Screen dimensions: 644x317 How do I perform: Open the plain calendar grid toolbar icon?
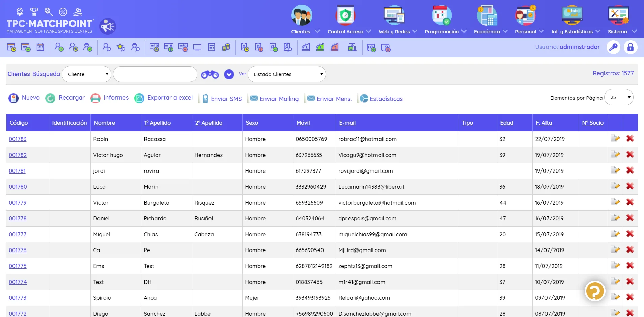click(x=40, y=47)
